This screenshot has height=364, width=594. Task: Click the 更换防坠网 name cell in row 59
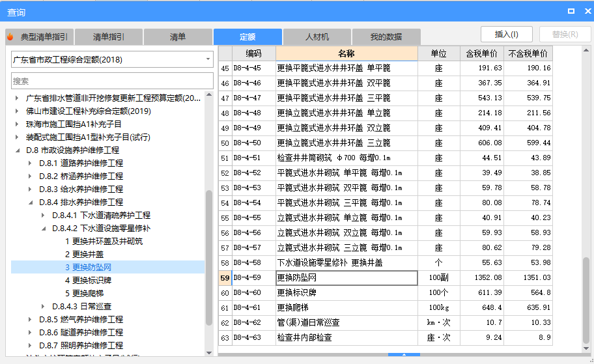coord(346,277)
